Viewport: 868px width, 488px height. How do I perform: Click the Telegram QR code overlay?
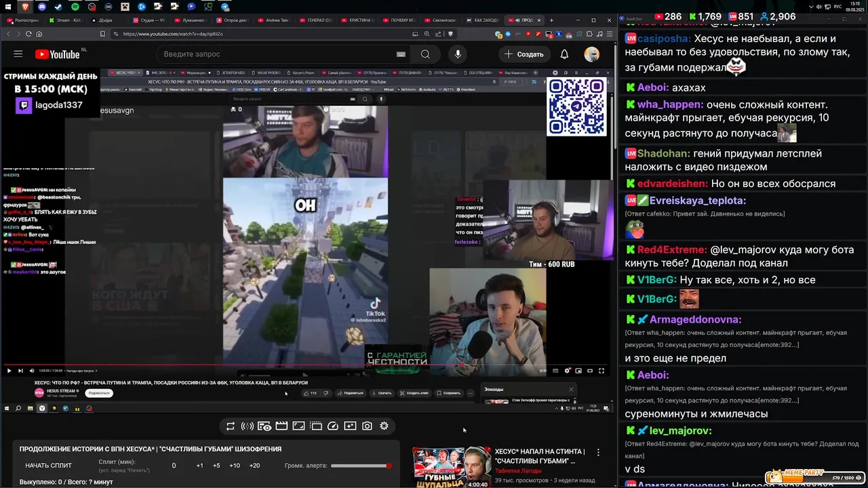(576, 106)
